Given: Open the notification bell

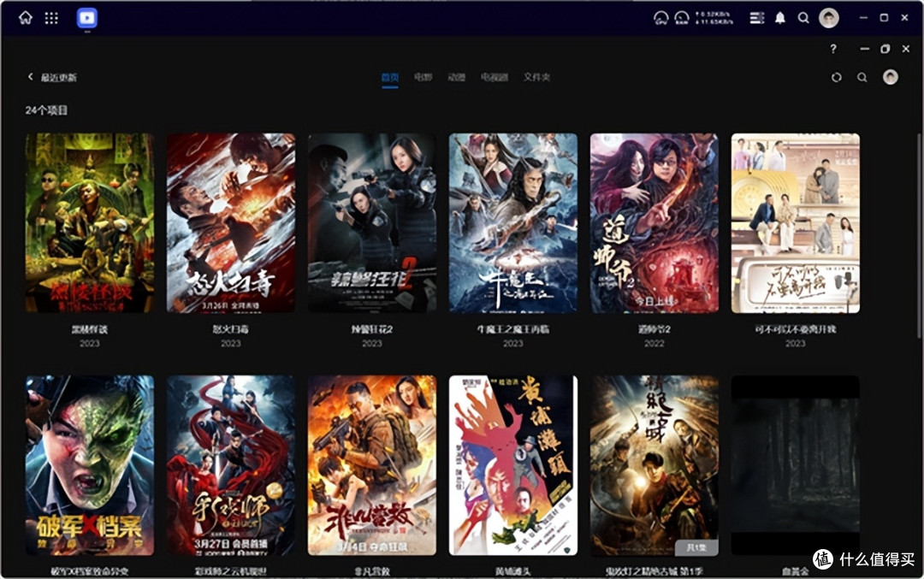Looking at the screenshot, I should pyautogui.click(x=779, y=18).
